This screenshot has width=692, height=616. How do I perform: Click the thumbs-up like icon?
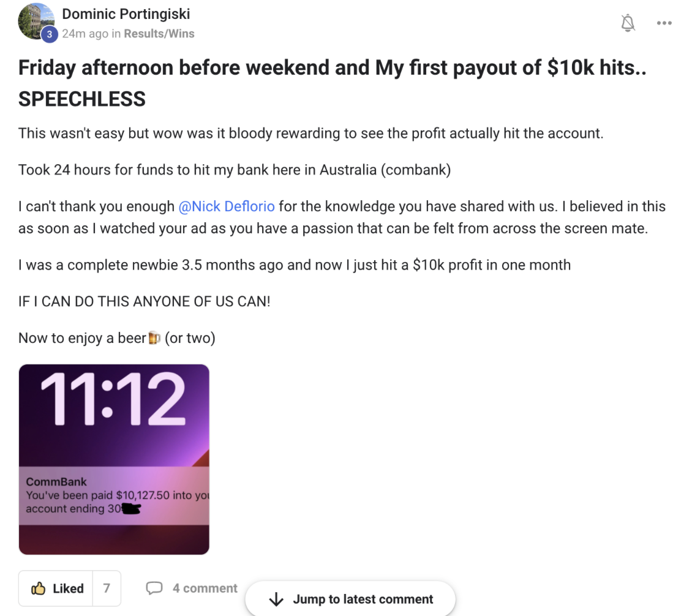(x=39, y=588)
